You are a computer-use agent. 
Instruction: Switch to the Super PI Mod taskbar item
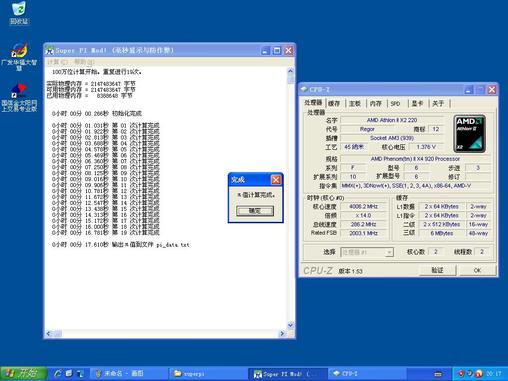tap(287, 374)
